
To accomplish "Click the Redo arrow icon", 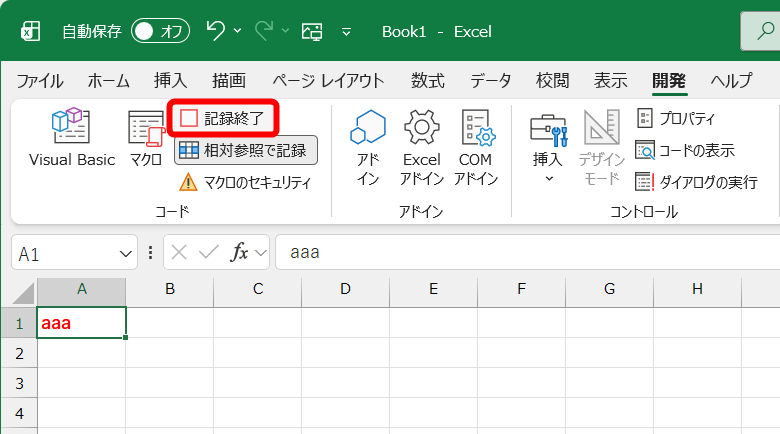I will click(x=264, y=31).
